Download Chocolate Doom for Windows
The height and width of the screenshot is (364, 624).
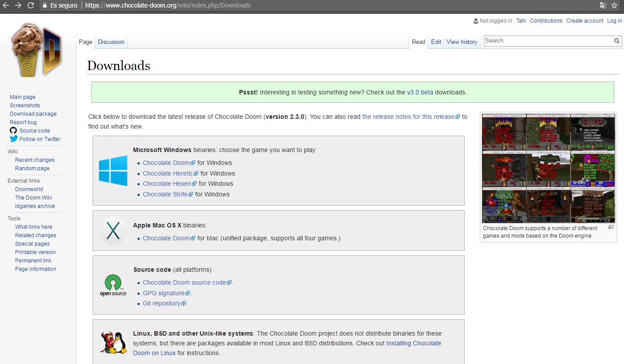[169, 163]
